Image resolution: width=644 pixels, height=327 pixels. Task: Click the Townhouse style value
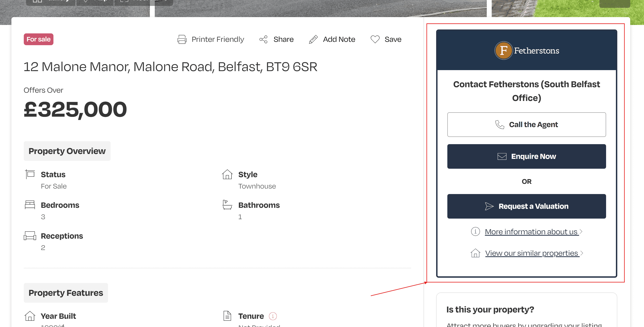[257, 186]
